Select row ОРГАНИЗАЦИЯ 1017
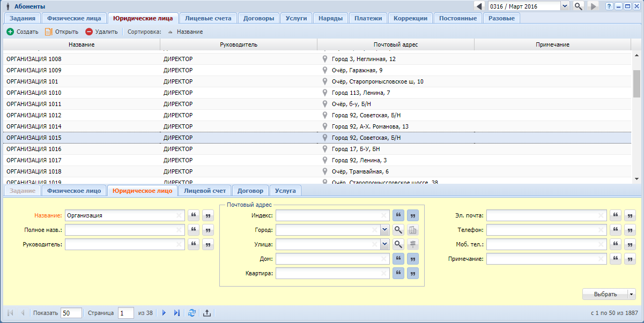 point(317,160)
